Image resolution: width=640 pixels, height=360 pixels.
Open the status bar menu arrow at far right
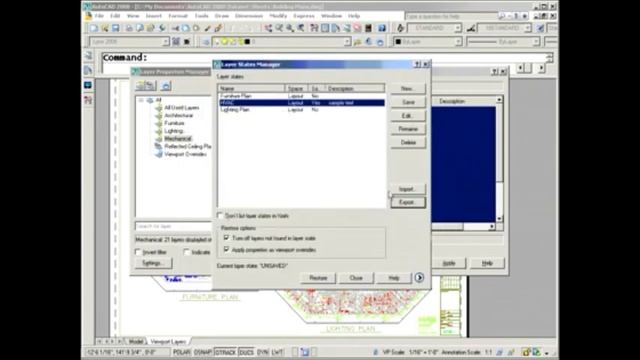coord(547,353)
